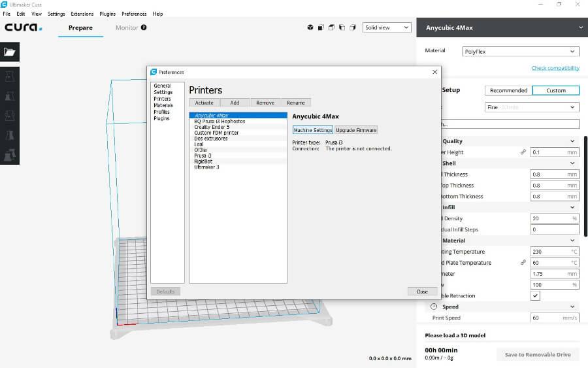Image resolution: width=588 pixels, height=368 pixels.
Task: Click the print settings panel scrollbar
Action: click(585, 186)
